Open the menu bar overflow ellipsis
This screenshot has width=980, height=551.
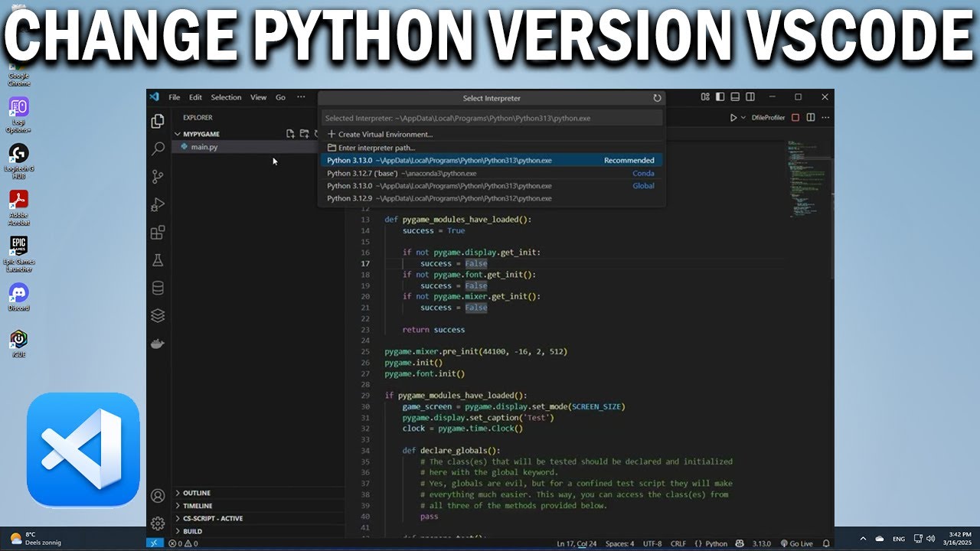point(301,97)
